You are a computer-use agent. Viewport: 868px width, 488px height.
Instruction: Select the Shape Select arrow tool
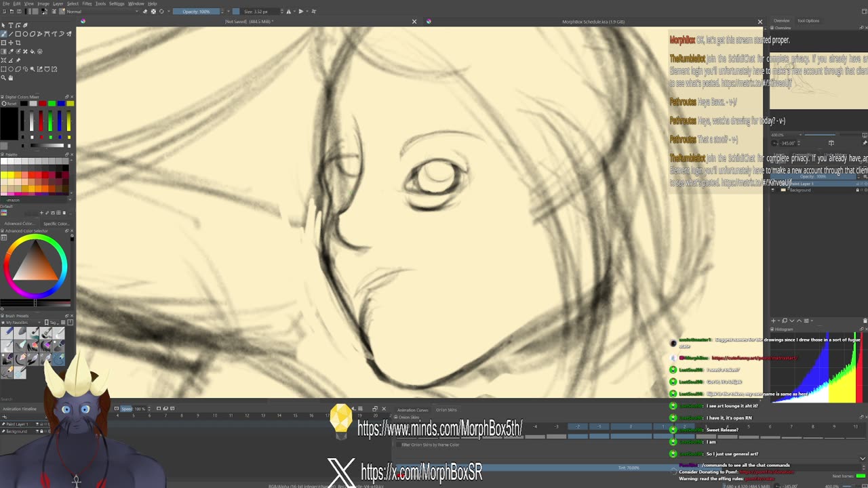click(x=4, y=25)
